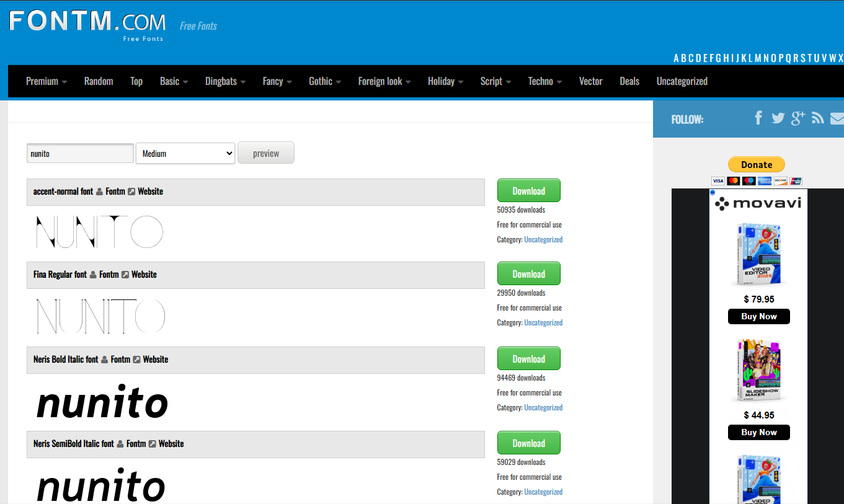Click the Neris Bold Italic nunito preview

[102, 401]
